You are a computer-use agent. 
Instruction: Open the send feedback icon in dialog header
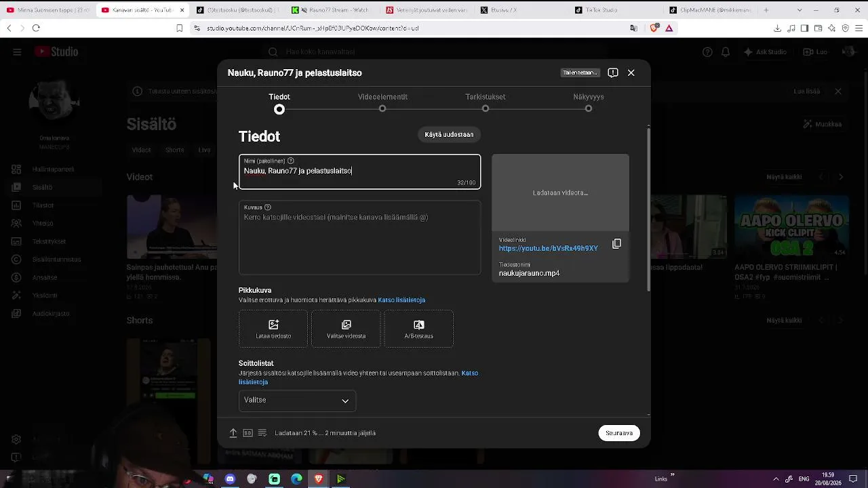click(x=613, y=73)
